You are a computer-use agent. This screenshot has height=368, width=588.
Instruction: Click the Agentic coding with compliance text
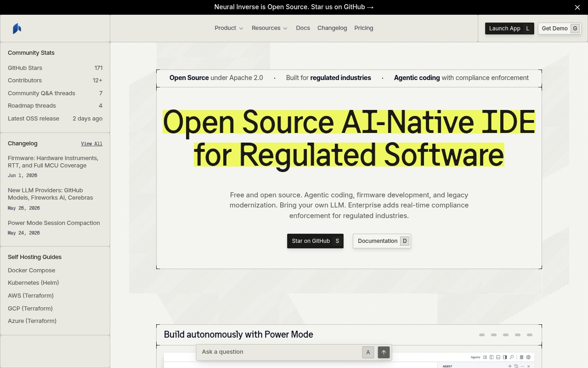461,78
